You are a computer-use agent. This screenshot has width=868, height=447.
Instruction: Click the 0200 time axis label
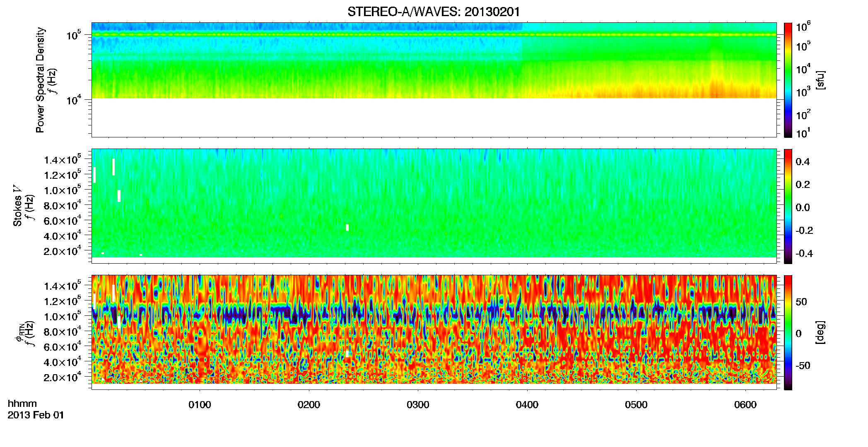[309, 405]
